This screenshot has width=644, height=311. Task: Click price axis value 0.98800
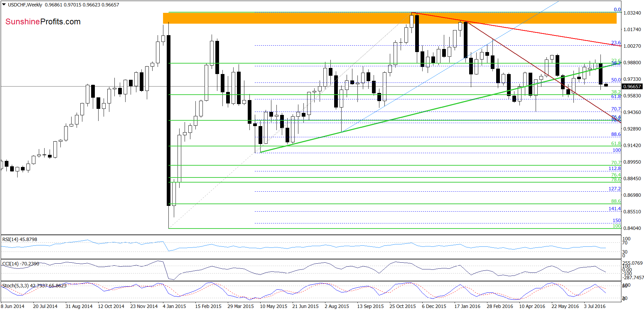coord(632,63)
